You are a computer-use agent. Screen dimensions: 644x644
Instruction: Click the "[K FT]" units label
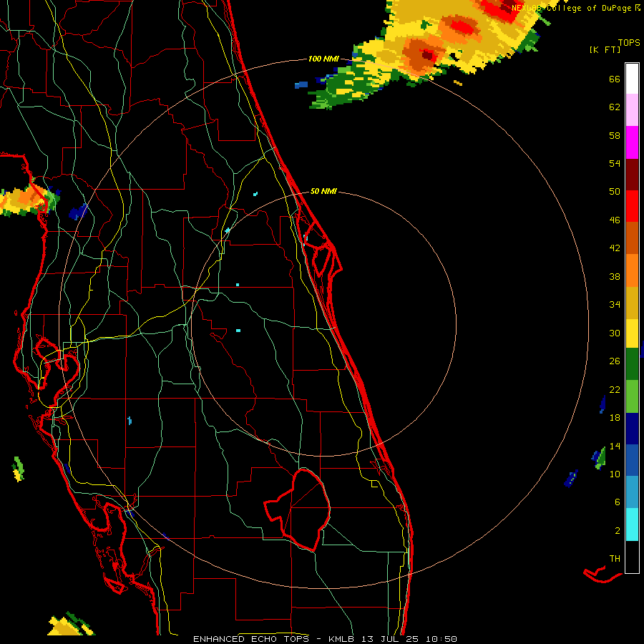coord(605,50)
